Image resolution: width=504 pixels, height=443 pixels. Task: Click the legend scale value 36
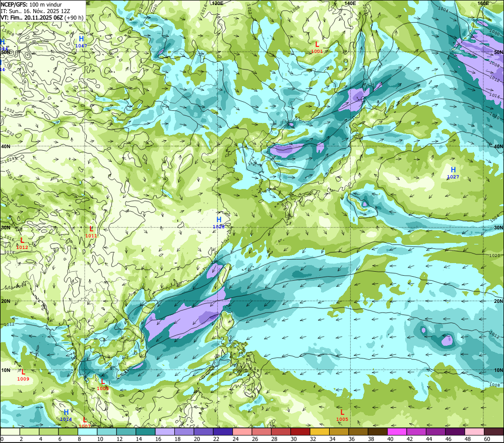tap(352, 439)
